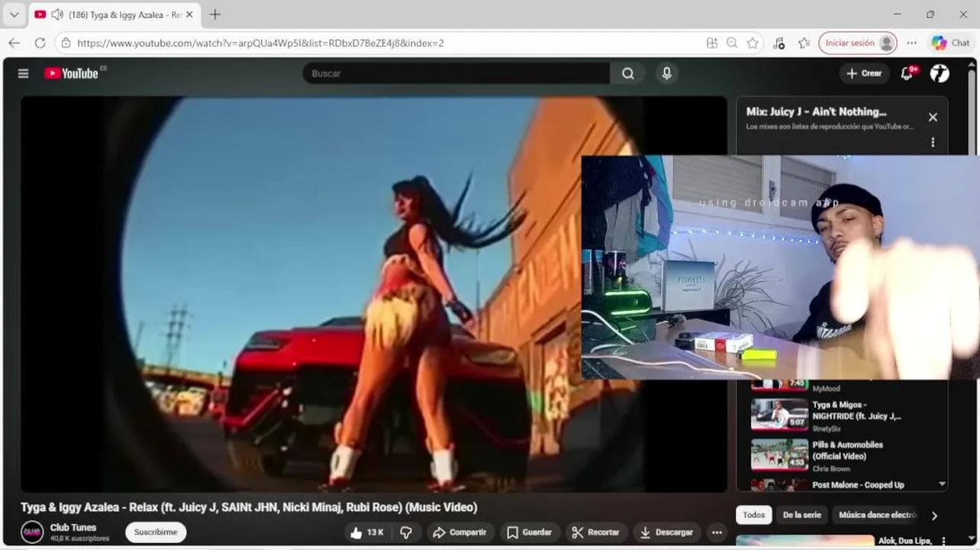Open options for Alok, Dua Lipa video
Image resolution: width=980 pixels, height=550 pixels.
click(944, 541)
